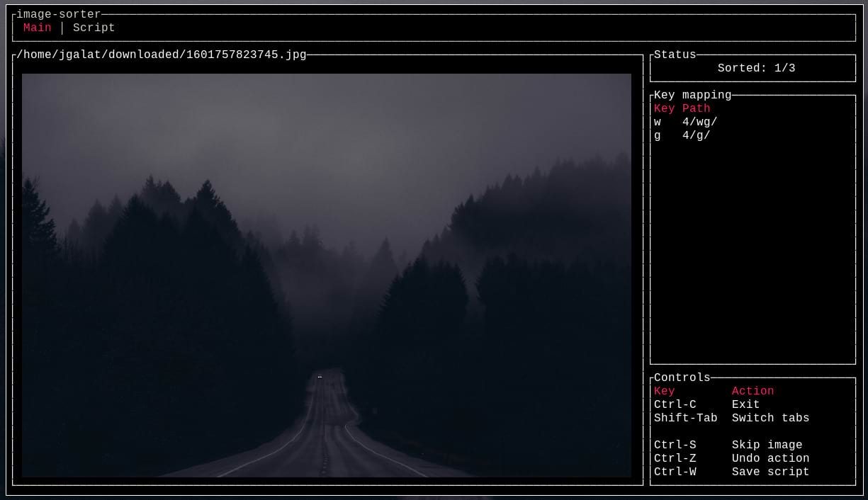Click the 'image-sorter' title label

[x=59, y=14]
